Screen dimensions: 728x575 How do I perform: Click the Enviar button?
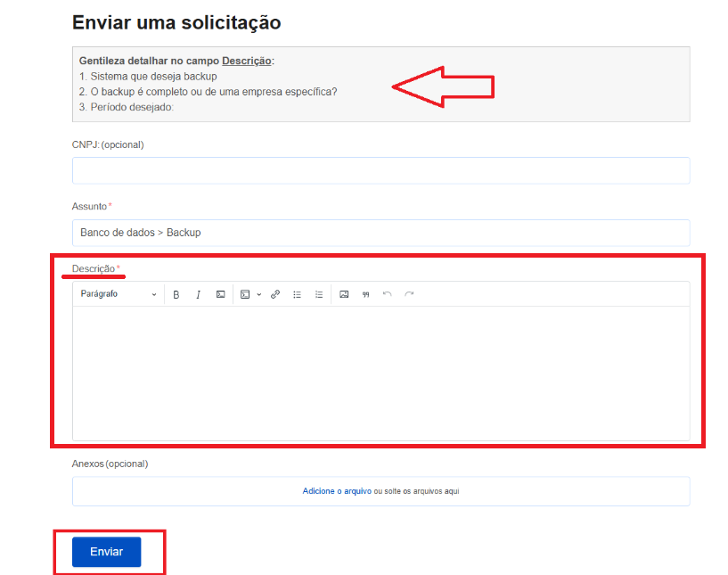click(x=106, y=552)
